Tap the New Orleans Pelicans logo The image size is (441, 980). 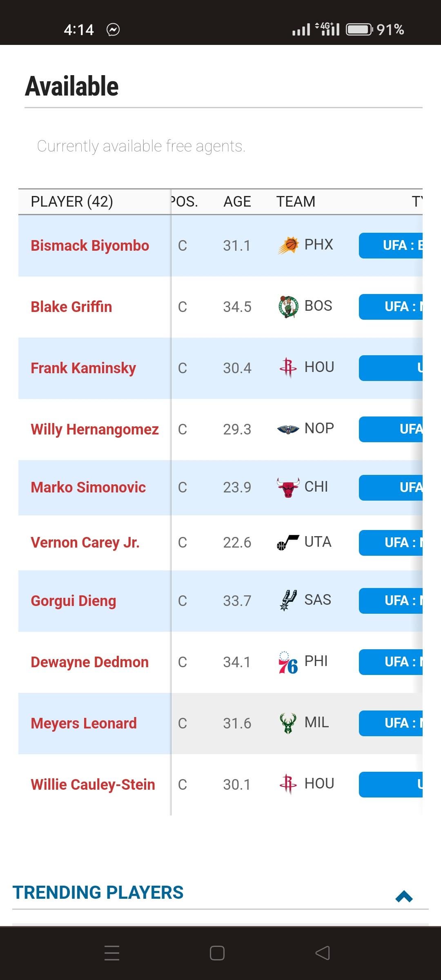(x=288, y=429)
